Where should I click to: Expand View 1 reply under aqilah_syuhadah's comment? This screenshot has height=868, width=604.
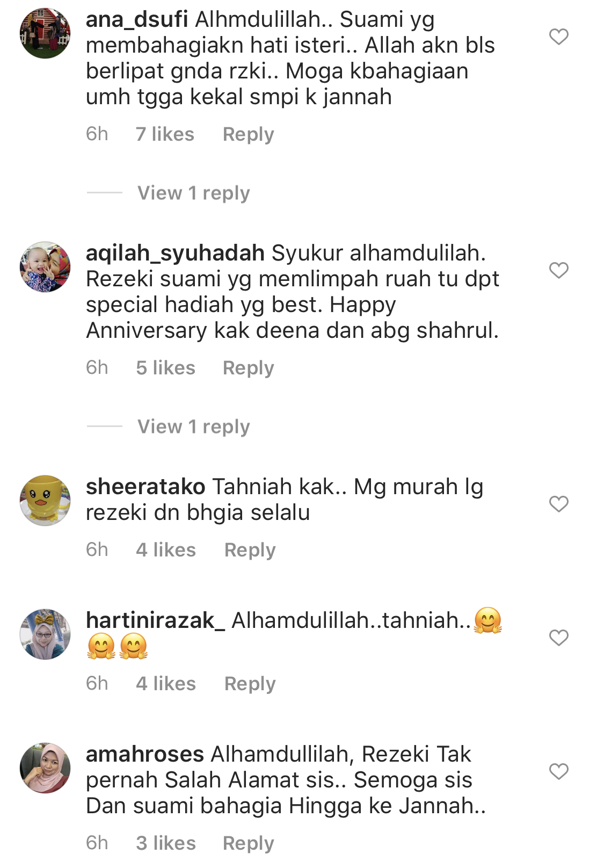click(194, 426)
